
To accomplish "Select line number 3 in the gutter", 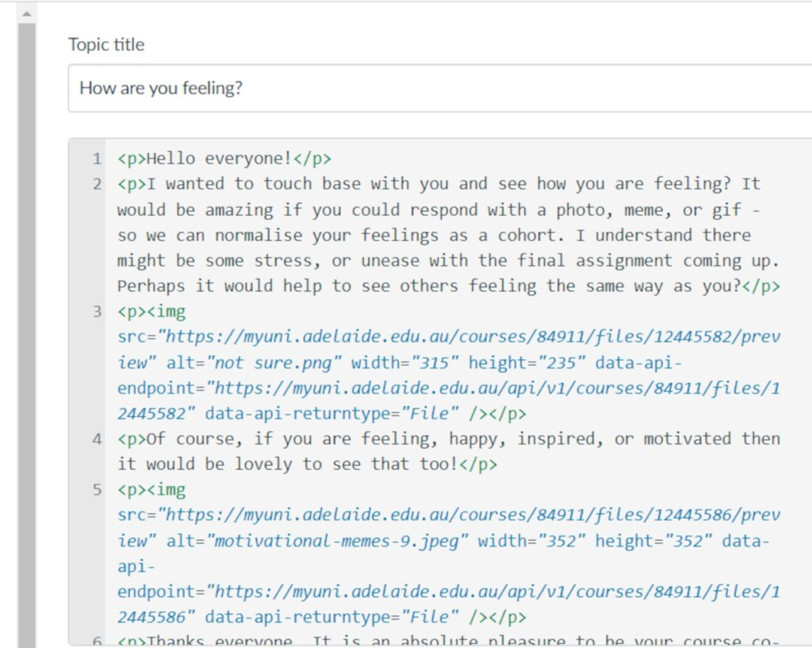I will [97, 312].
